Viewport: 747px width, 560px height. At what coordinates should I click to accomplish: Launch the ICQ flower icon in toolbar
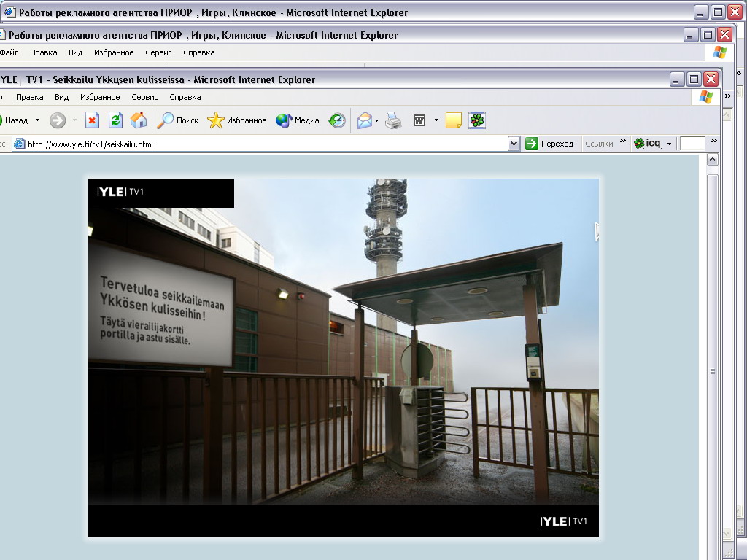coord(476,120)
